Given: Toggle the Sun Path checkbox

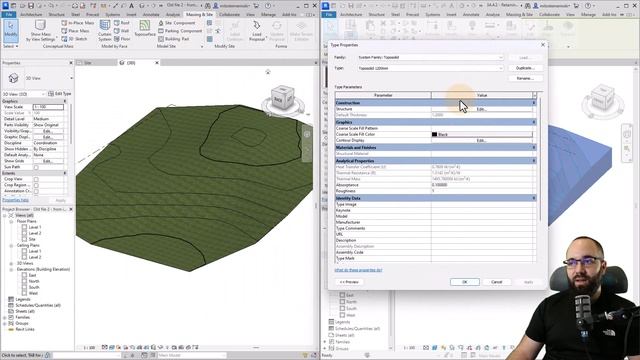Looking at the screenshot, I should [x=36, y=167].
